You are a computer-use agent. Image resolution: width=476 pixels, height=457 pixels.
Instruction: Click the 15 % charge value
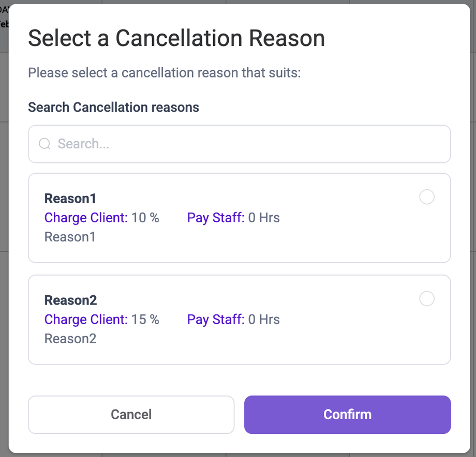pyautogui.click(x=145, y=319)
